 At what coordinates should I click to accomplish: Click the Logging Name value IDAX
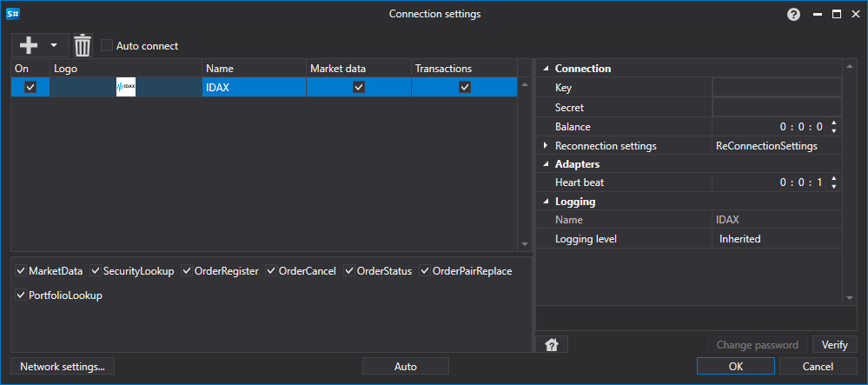tap(727, 220)
